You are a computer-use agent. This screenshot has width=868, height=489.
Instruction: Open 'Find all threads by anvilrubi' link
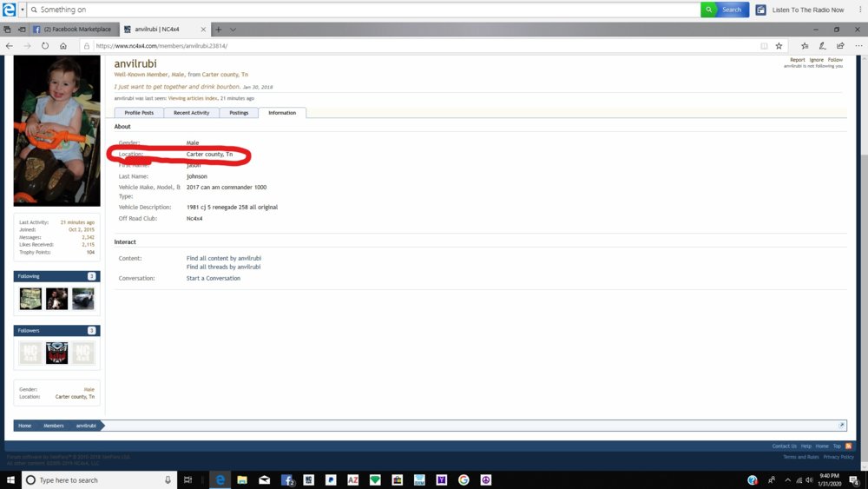point(223,267)
